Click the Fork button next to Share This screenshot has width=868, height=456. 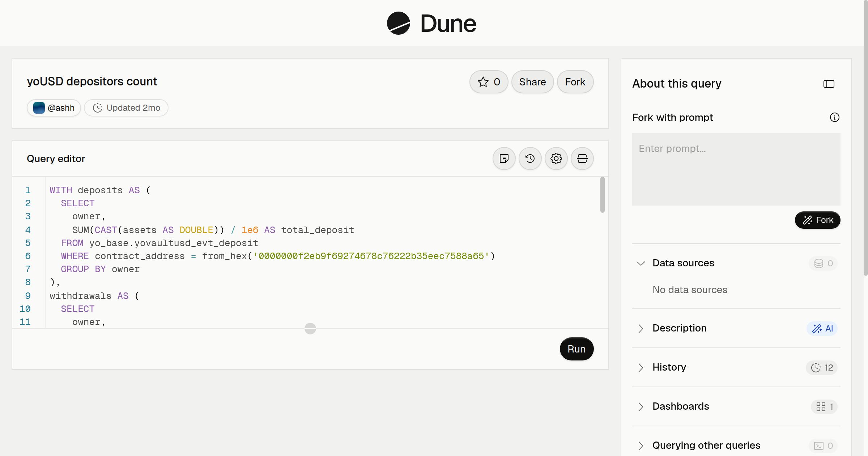pyautogui.click(x=575, y=82)
